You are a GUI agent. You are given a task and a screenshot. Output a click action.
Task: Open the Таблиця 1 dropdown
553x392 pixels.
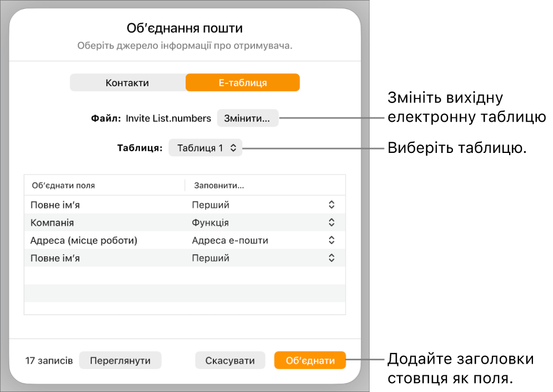coord(205,148)
